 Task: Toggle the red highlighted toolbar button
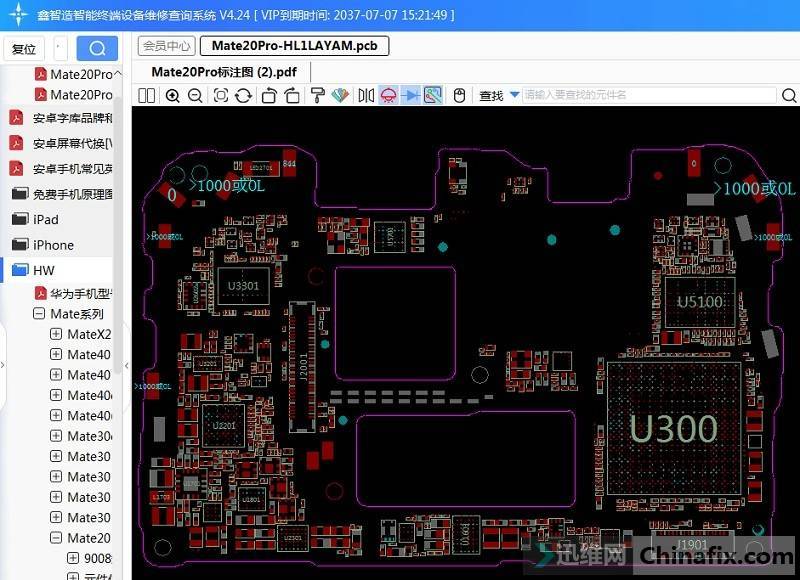tap(388, 95)
